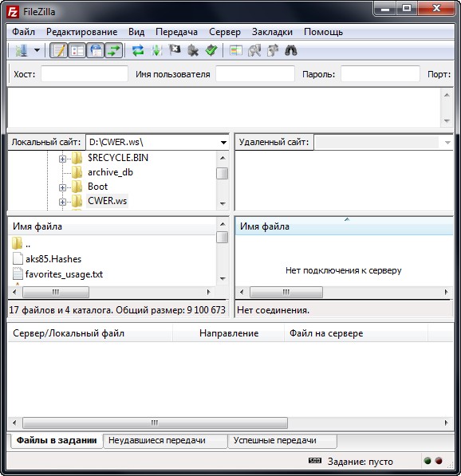Click the Сервер/Локальный файл column header
The height and width of the screenshot is (476, 461).
(90, 333)
